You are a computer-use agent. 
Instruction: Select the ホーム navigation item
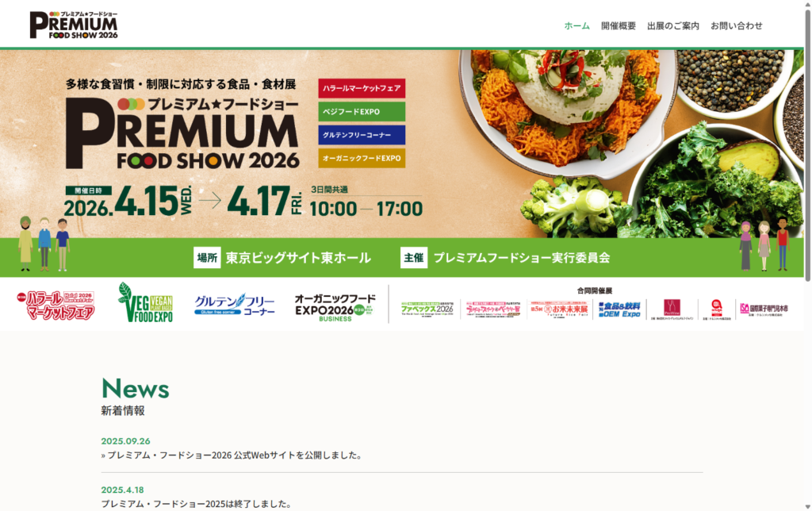[577, 25]
